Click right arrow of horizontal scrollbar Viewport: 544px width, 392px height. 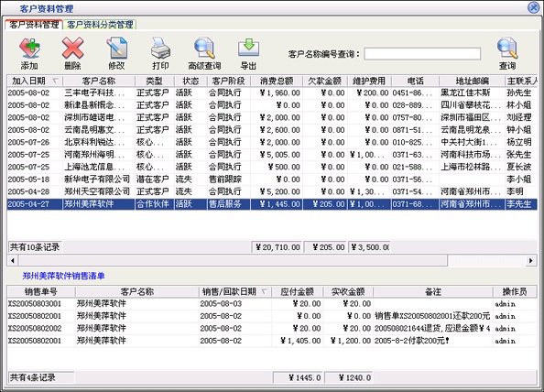(x=531, y=260)
